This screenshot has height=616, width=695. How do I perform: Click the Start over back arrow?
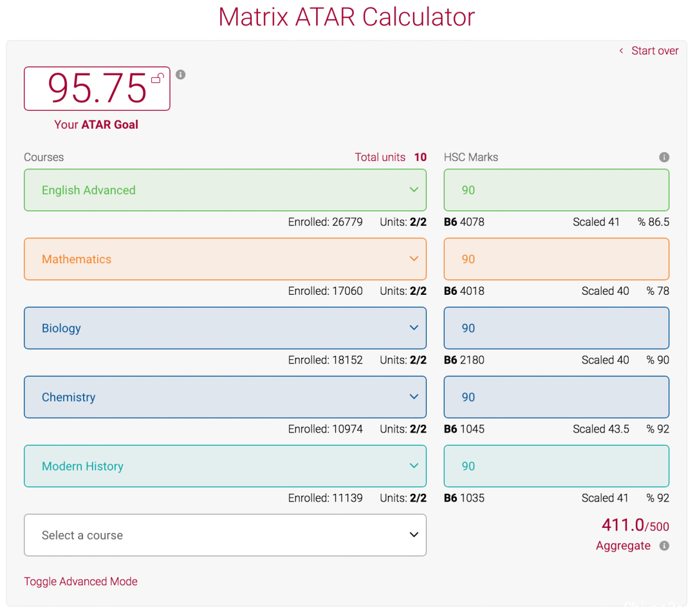pyautogui.click(x=622, y=51)
